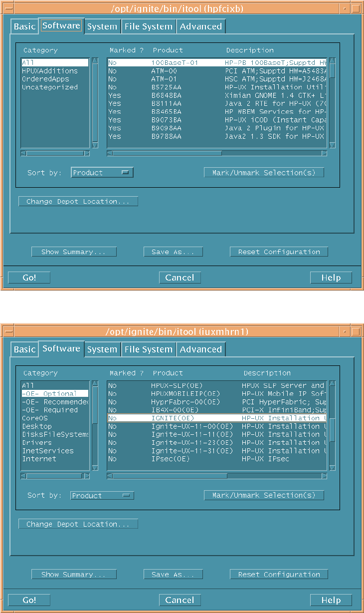Click Reset Configuration in iuxmhrn1 window

click(x=279, y=575)
